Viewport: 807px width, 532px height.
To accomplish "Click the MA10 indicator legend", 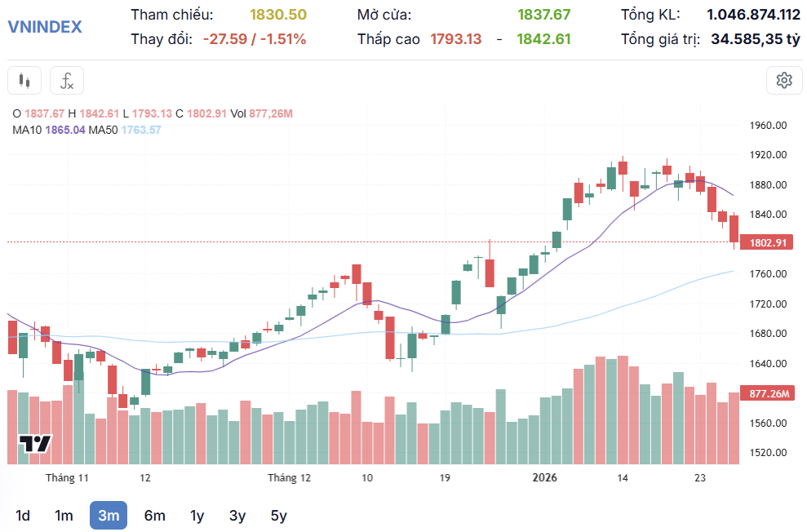I will coord(48,129).
